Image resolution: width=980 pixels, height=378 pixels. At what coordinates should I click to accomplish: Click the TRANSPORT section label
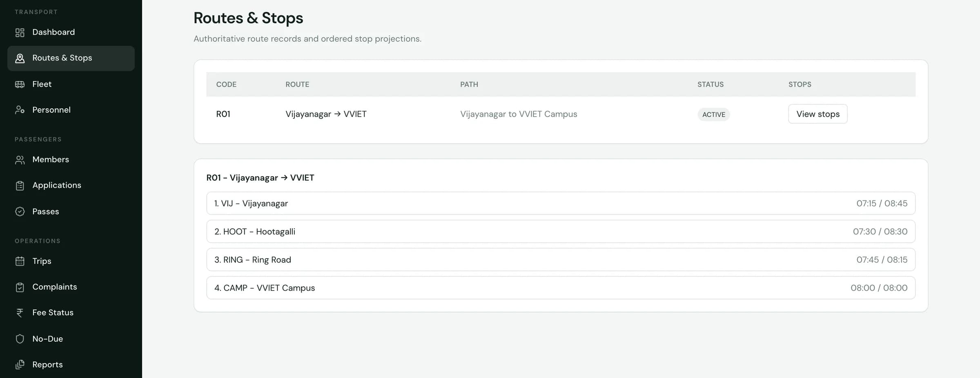[x=36, y=12]
